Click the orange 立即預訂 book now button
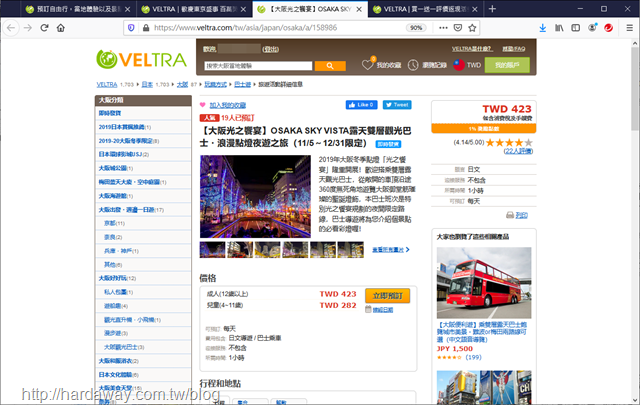Screen dimensions: 640x405 point(387,296)
